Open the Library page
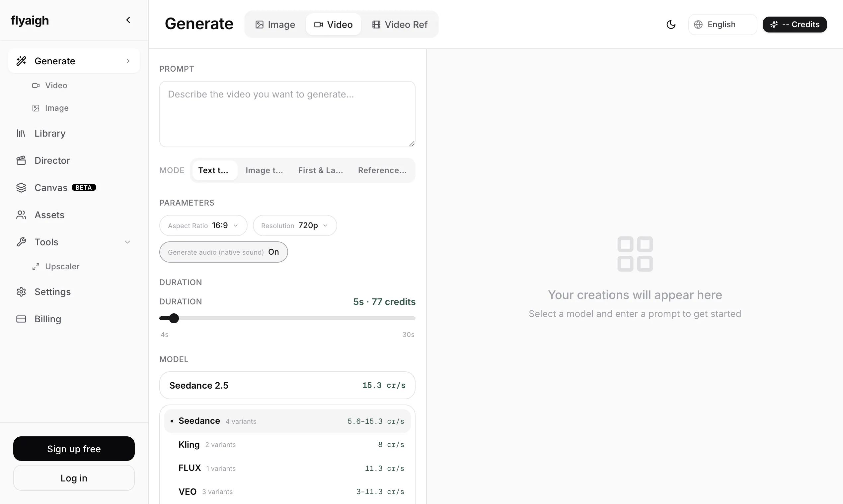The height and width of the screenshot is (504, 843). point(50,133)
